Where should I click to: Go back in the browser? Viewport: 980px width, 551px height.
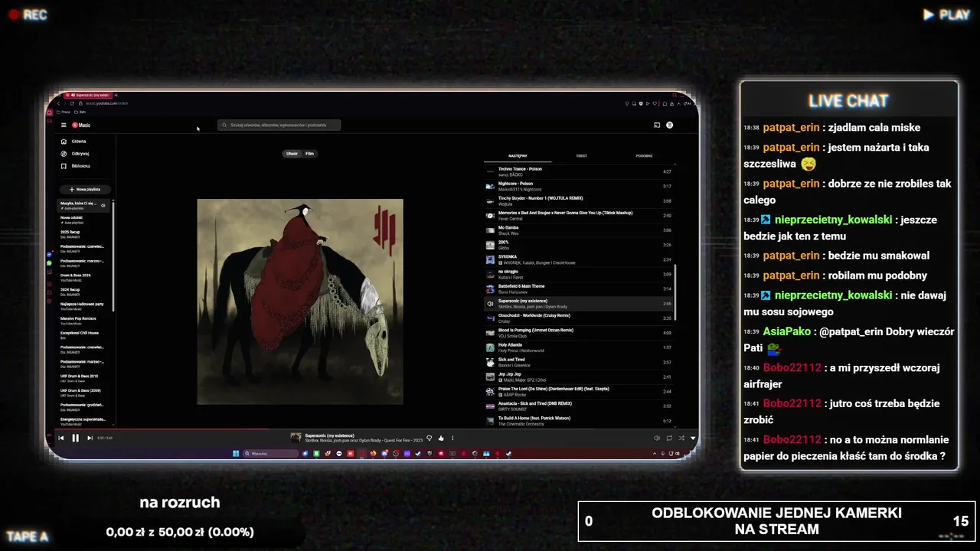coord(57,103)
